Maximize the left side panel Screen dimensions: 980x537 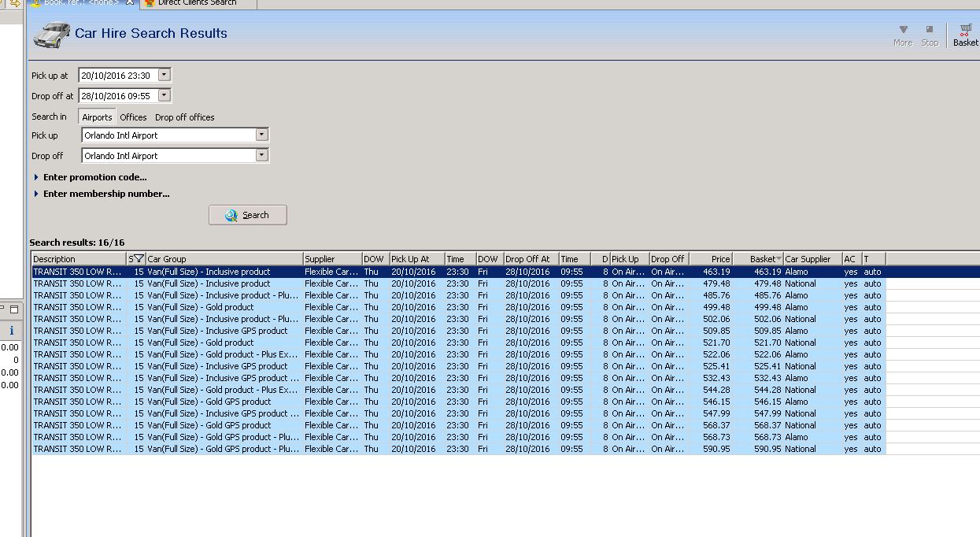tap(13, 309)
